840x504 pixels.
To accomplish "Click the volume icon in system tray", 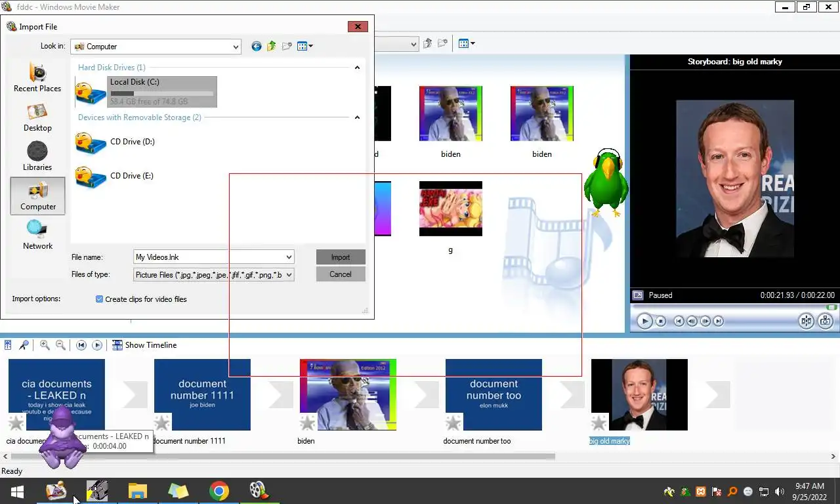I will pos(779,492).
